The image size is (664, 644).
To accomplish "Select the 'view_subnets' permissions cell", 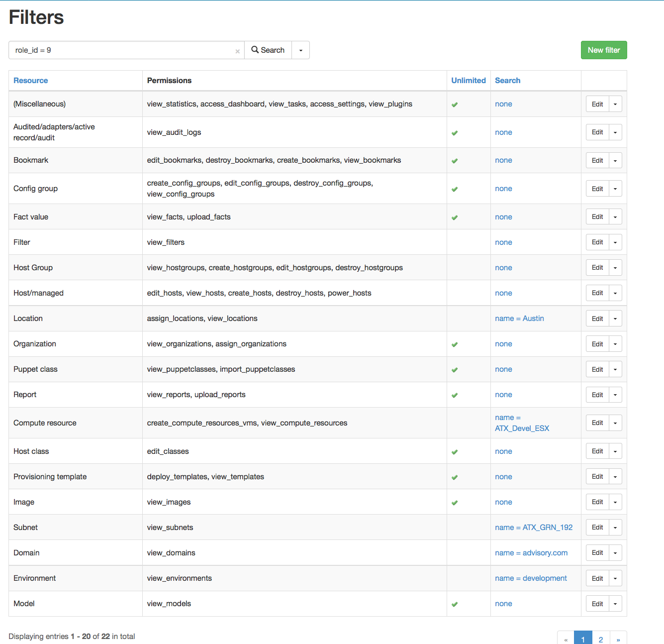I will pos(294,528).
